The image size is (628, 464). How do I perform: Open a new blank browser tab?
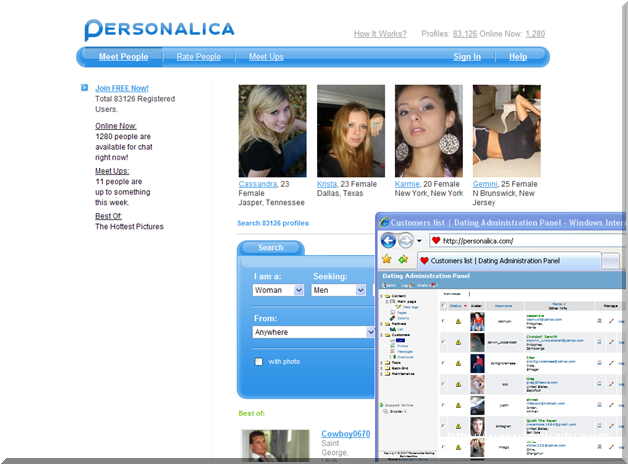(x=610, y=261)
